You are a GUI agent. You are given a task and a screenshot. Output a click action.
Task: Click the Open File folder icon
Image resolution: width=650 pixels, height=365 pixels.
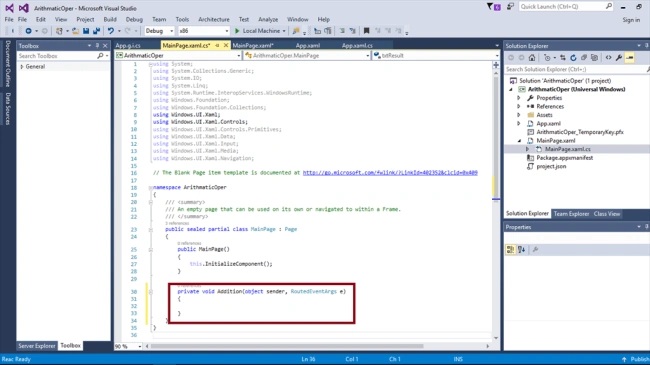tap(75, 31)
